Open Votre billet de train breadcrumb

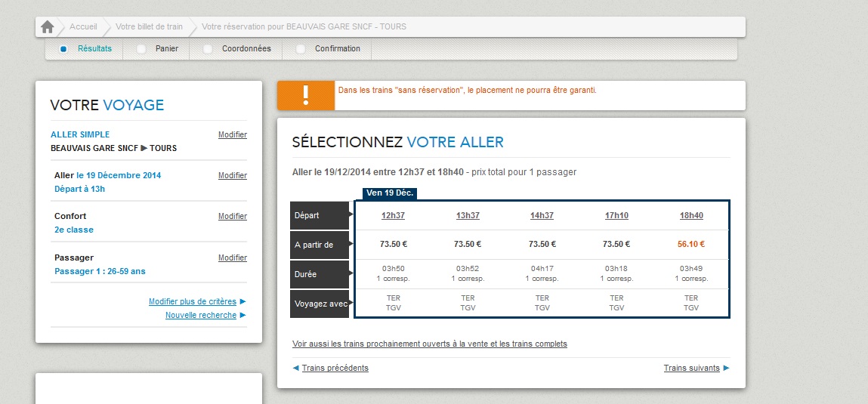click(x=149, y=26)
